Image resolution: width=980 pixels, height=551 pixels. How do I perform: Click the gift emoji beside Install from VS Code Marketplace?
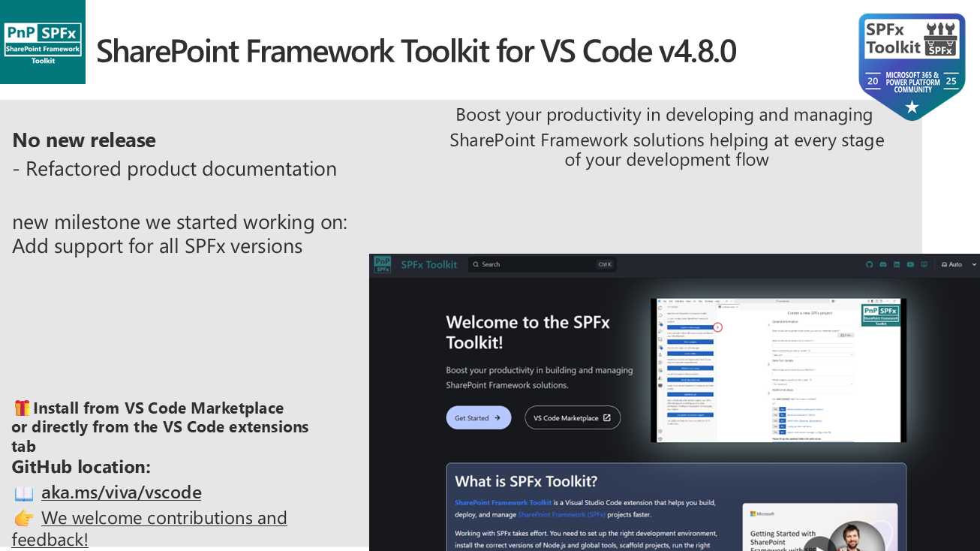click(22, 408)
